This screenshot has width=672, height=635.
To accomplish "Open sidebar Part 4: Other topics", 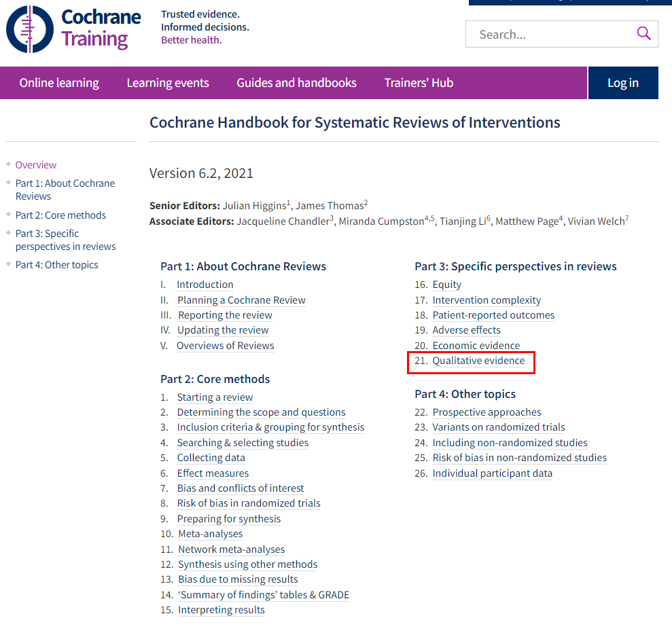I will click(56, 265).
